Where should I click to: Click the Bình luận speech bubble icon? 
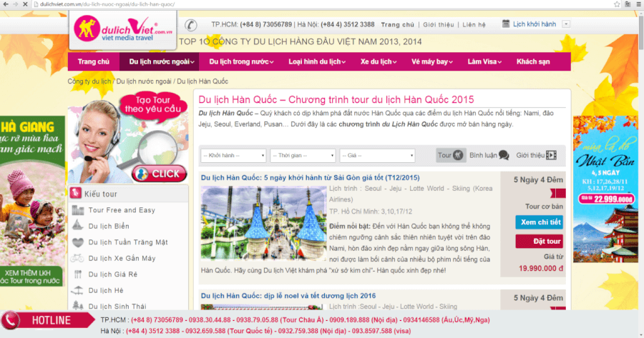(504, 155)
